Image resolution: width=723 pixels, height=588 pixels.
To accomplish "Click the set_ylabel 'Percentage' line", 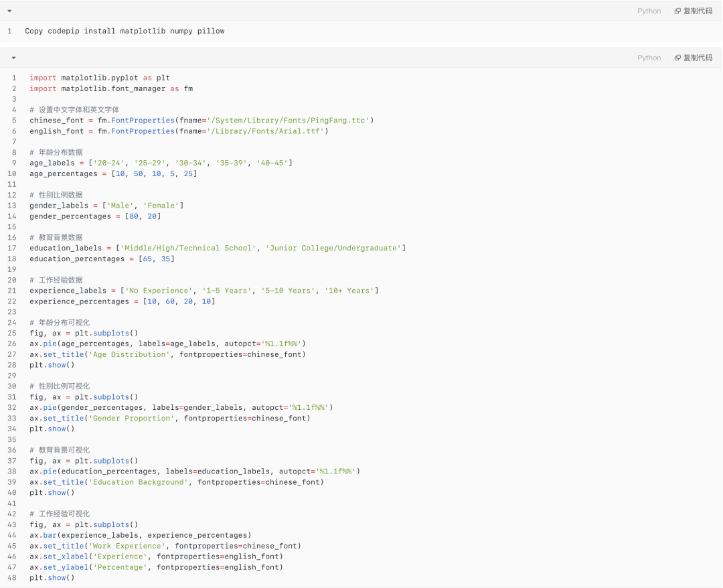I will pos(156,567).
